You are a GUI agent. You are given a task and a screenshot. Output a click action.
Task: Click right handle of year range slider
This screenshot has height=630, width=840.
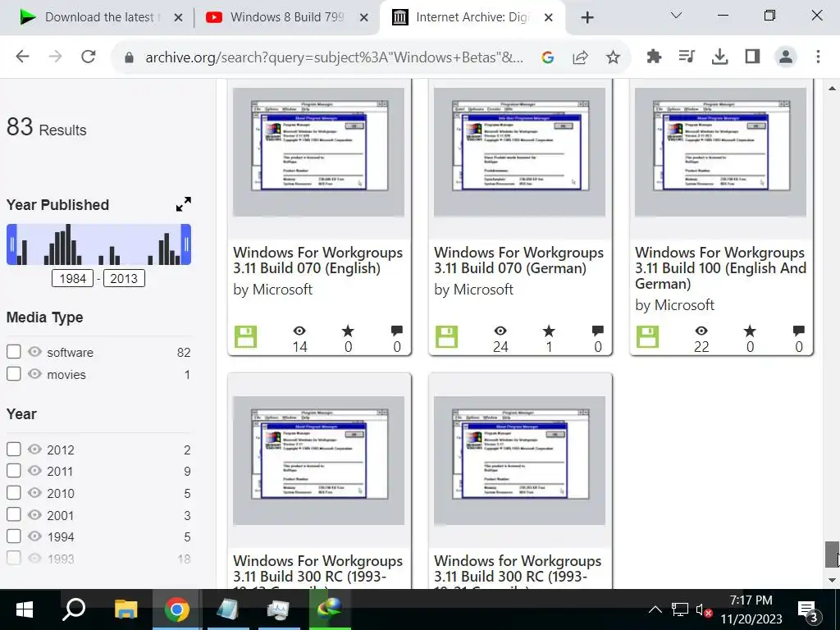[x=186, y=244]
